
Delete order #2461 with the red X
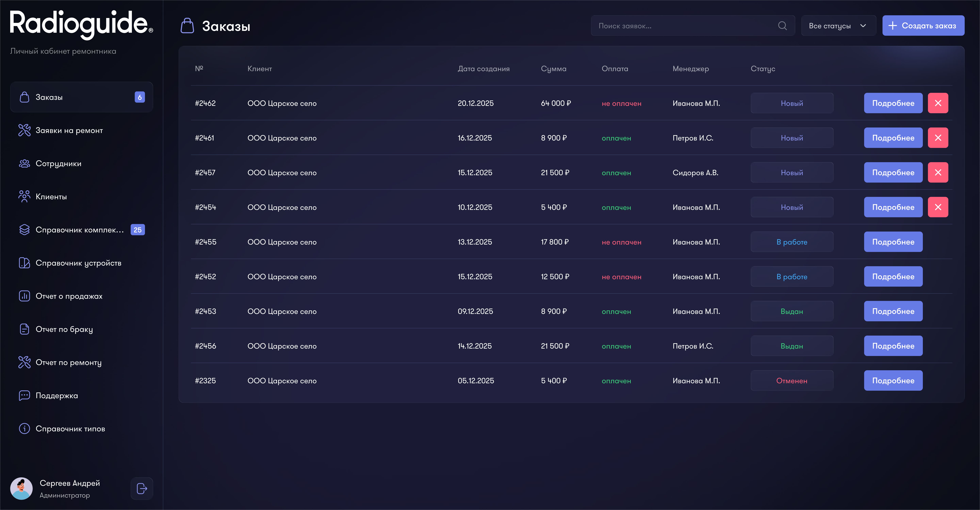pyautogui.click(x=938, y=138)
